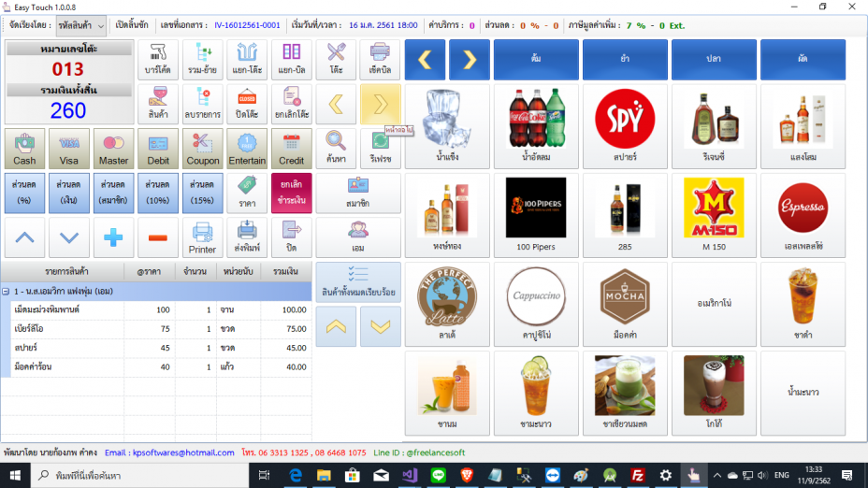The height and width of the screenshot is (488, 868).
Task: Choose Master card payment
Action: pyautogui.click(x=113, y=149)
